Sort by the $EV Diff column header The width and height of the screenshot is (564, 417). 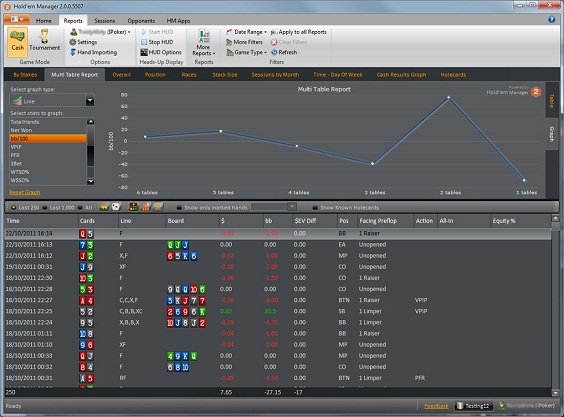tap(314, 221)
